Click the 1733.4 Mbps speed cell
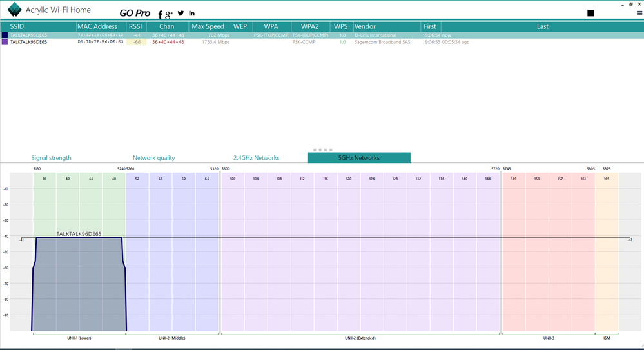Screen dimensions: 644x350 point(215,42)
